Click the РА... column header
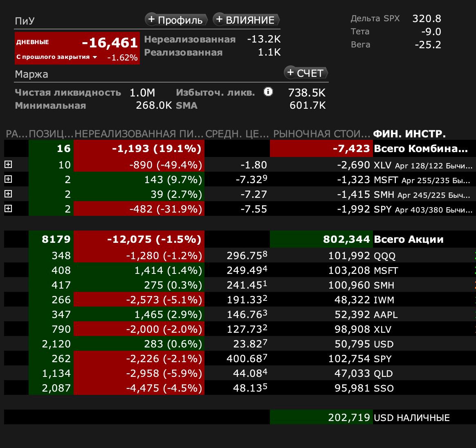 pyautogui.click(x=16, y=134)
